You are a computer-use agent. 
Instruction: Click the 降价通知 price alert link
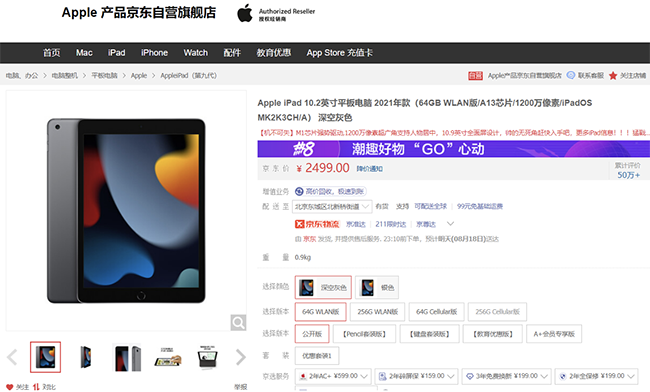369,169
